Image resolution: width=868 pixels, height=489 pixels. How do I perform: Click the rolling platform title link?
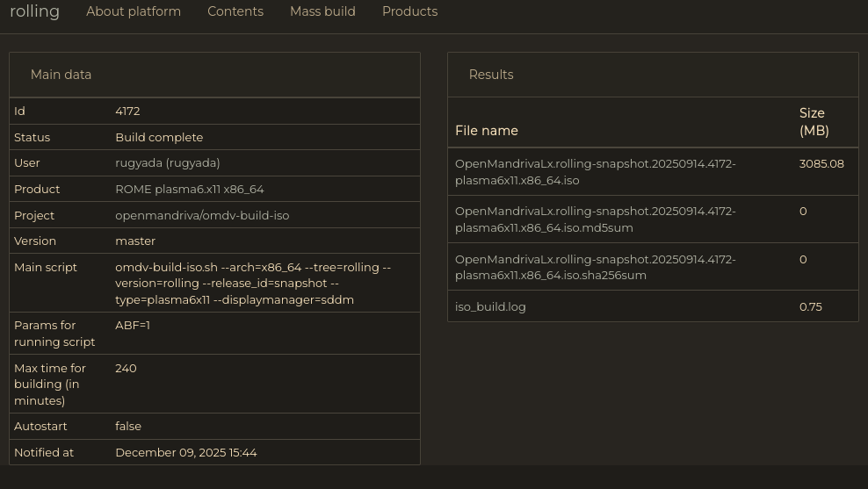[35, 11]
